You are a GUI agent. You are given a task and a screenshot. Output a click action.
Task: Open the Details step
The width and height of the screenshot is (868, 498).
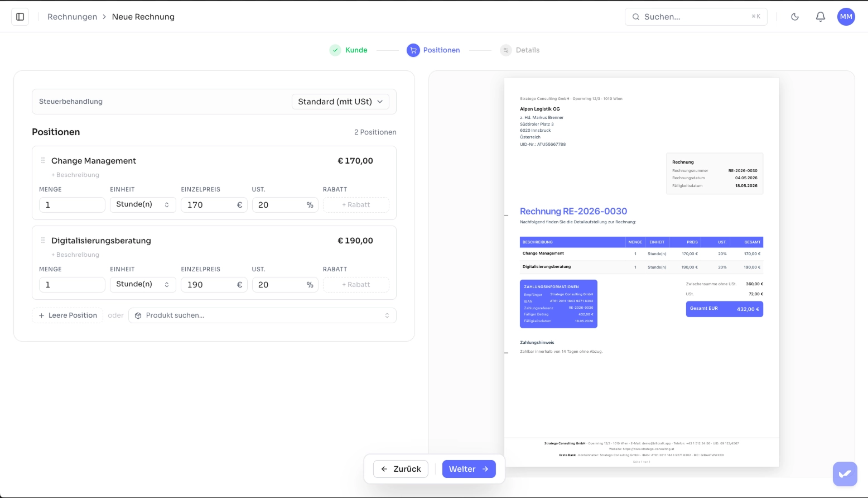click(520, 50)
